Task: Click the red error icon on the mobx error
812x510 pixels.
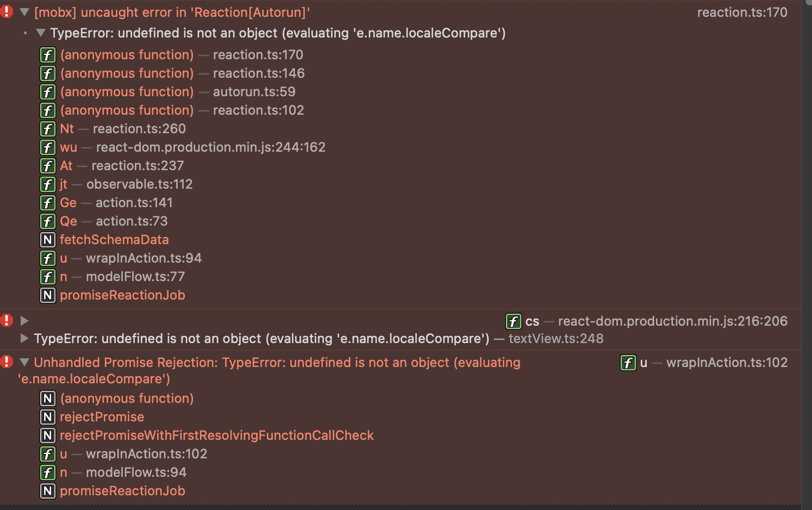Action: (x=7, y=11)
